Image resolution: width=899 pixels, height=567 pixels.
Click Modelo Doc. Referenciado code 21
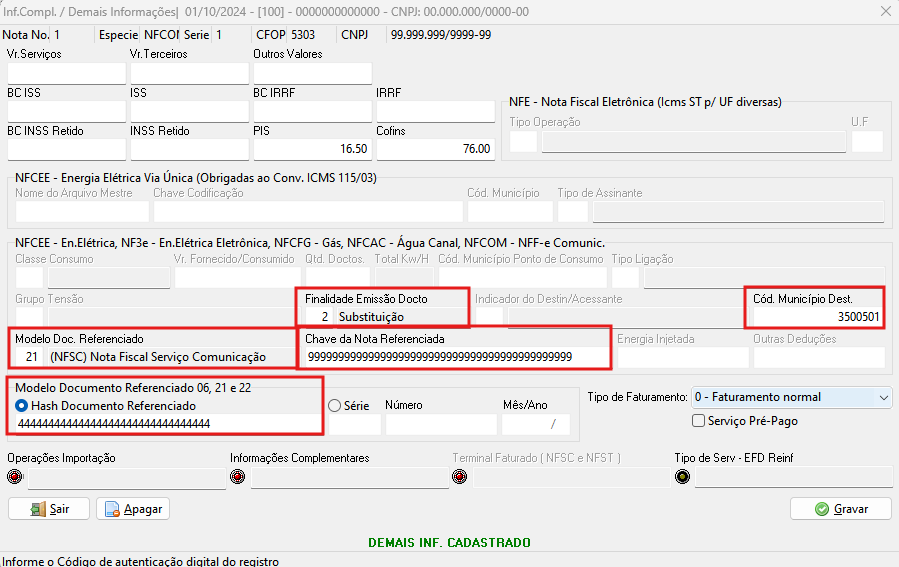click(29, 357)
